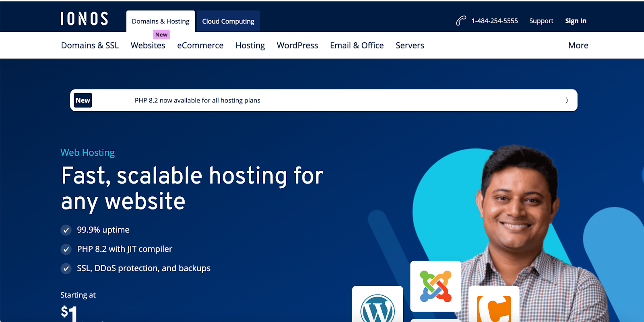
Task: Open the Support link
Action: pos(541,21)
